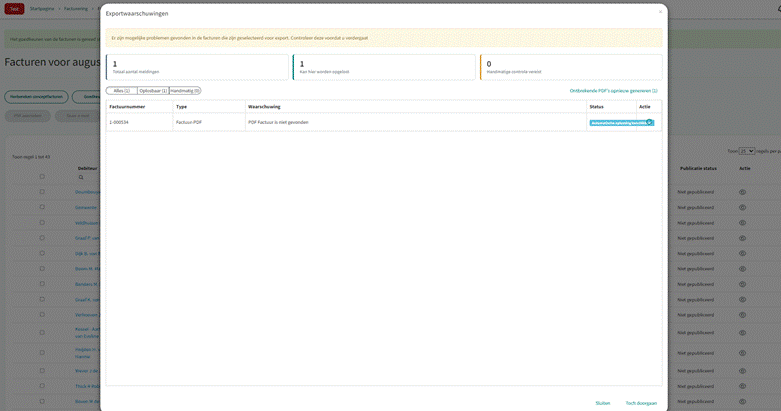Click the eye icon in the Wever J. row
The width and height of the screenshot is (781, 411).
tap(742, 371)
